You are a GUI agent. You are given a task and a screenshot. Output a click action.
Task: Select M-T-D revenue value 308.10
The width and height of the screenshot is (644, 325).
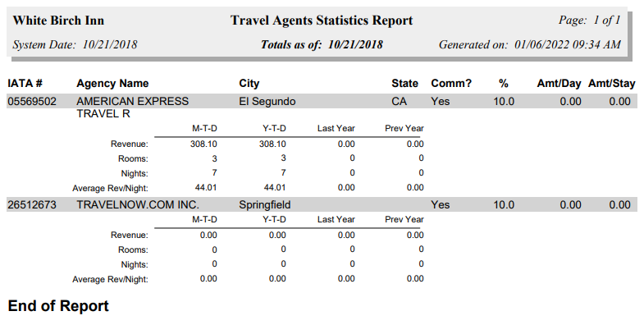203,144
